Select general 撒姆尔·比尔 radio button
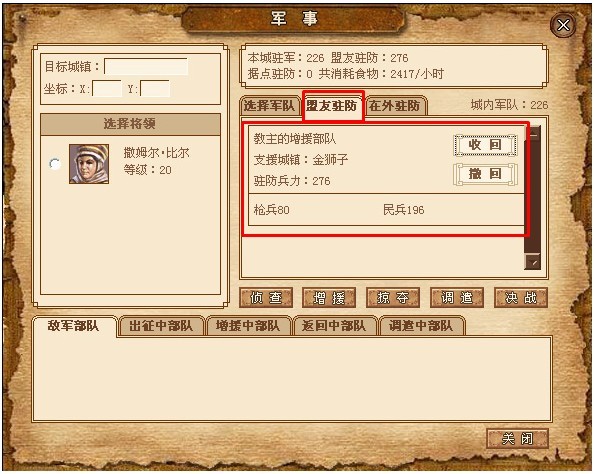 coord(55,164)
